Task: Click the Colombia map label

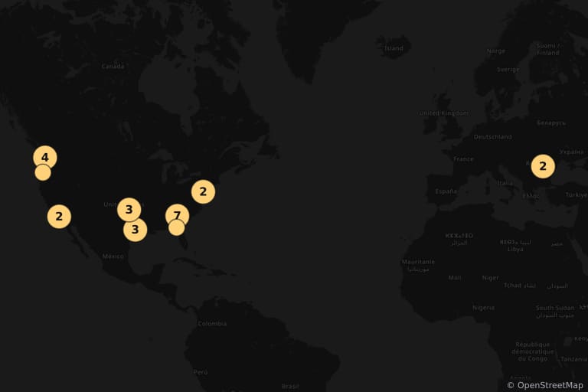Action: coord(212,323)
